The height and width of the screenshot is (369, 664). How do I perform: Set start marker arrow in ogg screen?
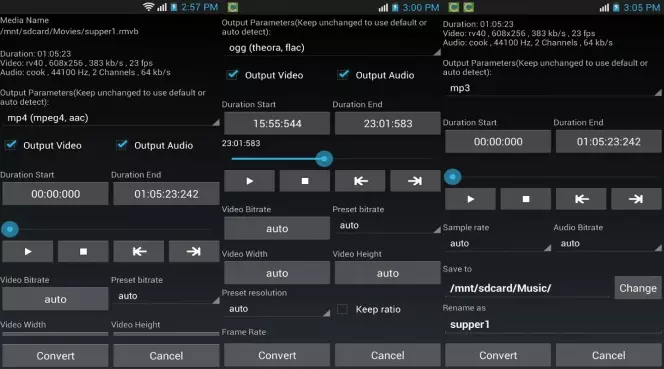click(360, 181)
